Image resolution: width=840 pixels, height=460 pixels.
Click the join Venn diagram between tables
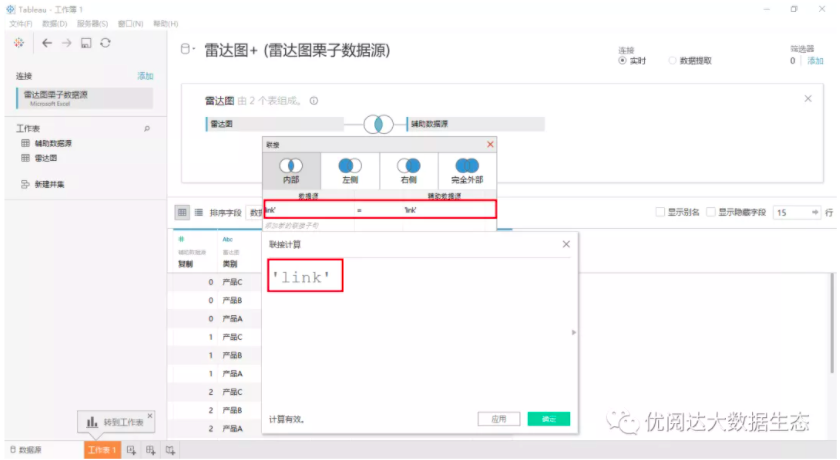pos(378,124)
